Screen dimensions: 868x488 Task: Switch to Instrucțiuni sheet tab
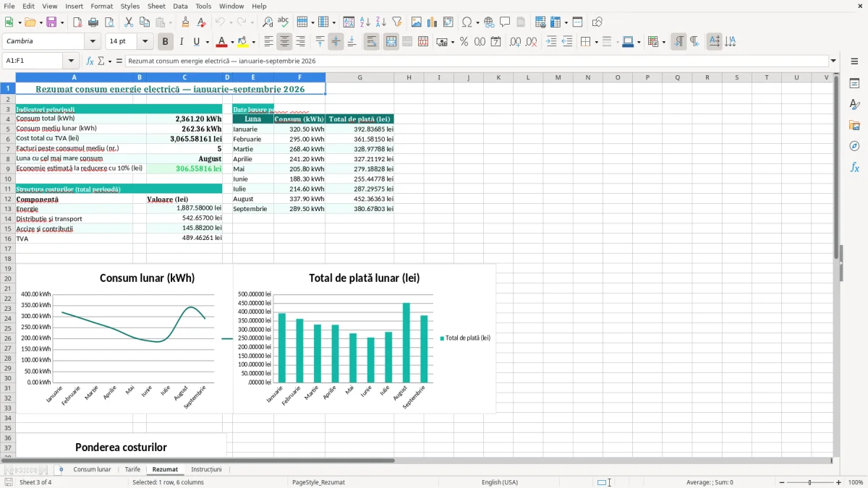[206, 470]
